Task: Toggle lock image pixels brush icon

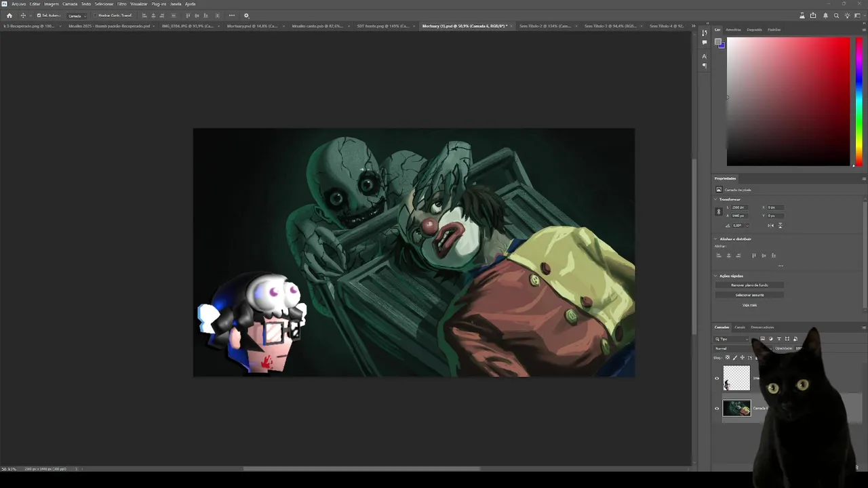Action: tap(735, 357)
